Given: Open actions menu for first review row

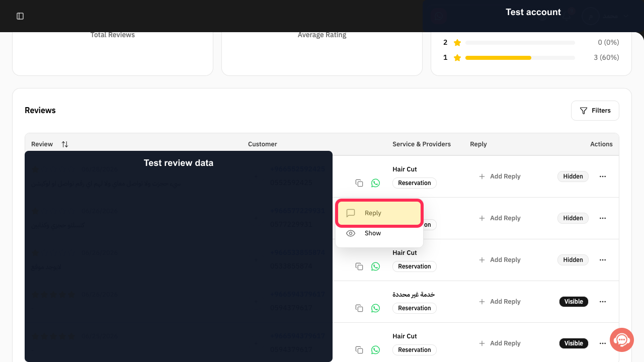Looking at the screenshot, I should 603,176.
